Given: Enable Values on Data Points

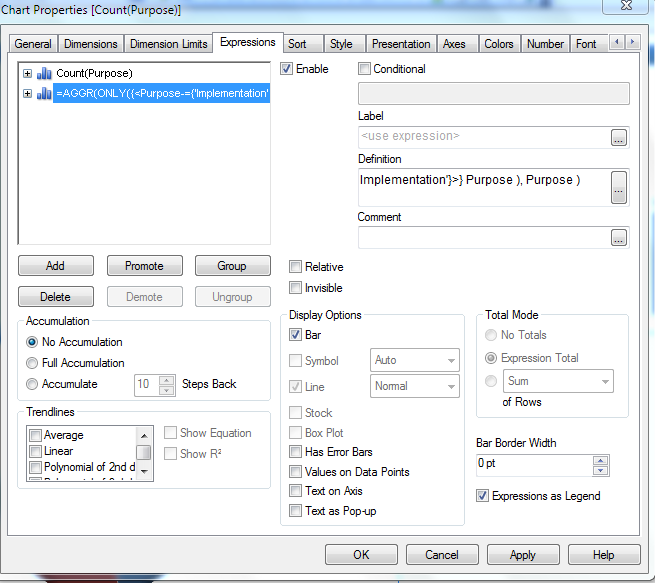Looking at the screenshot, I should 295,472.
